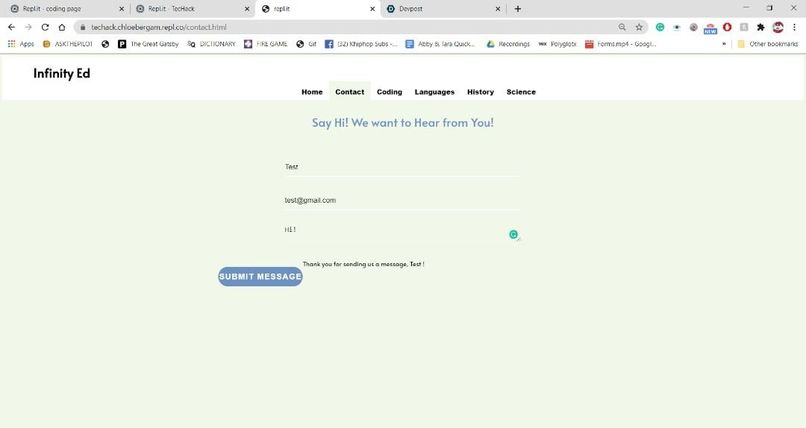Click the NEW badge extension icon
Viewport: 806px width, 428px height.
tap(710, 28)
